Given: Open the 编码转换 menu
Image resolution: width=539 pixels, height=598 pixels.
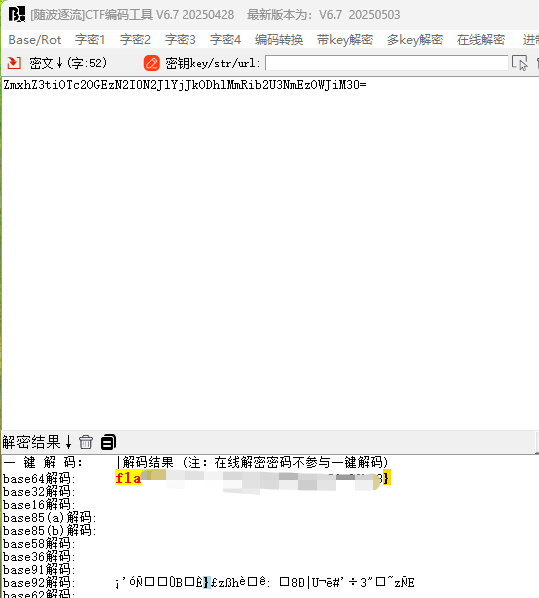Looking at the screenshot, I should point(279,40).
